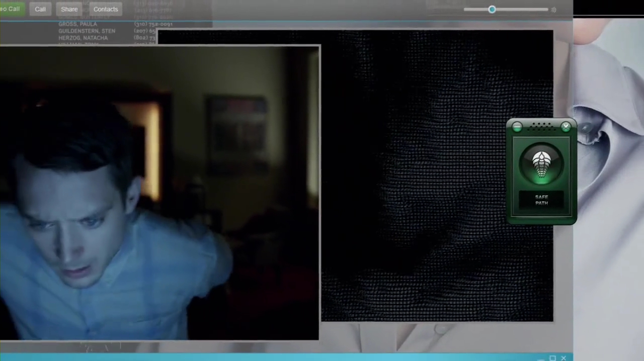Open the Share option
The width and height of the screenshot is (644, 361).
click(69, 9)
